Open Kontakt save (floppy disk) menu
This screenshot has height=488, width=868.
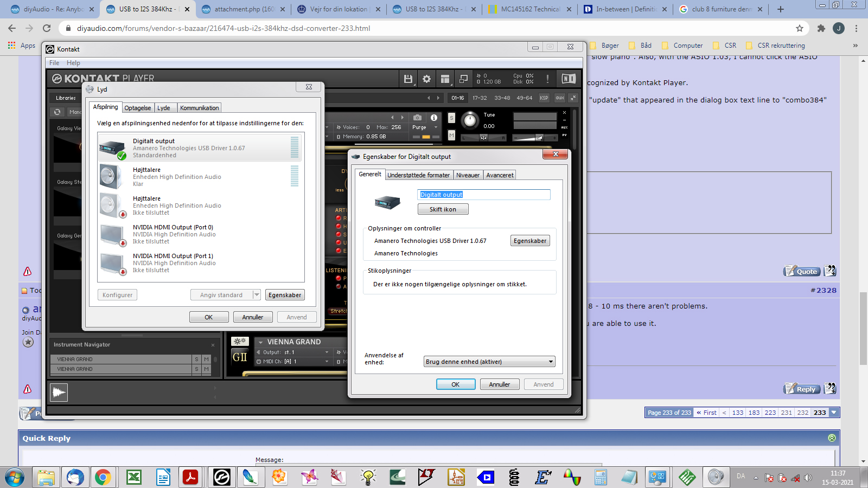(x=408, y=79)
